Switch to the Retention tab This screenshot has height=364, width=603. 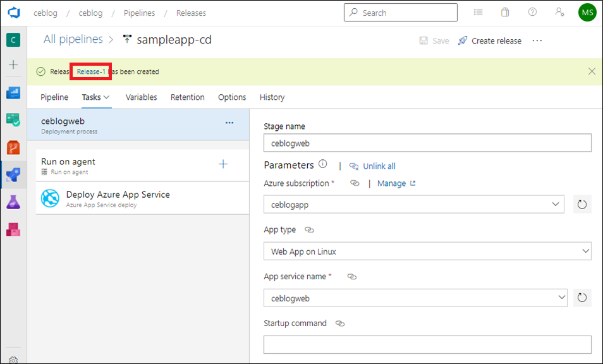(x=187, y=97)
